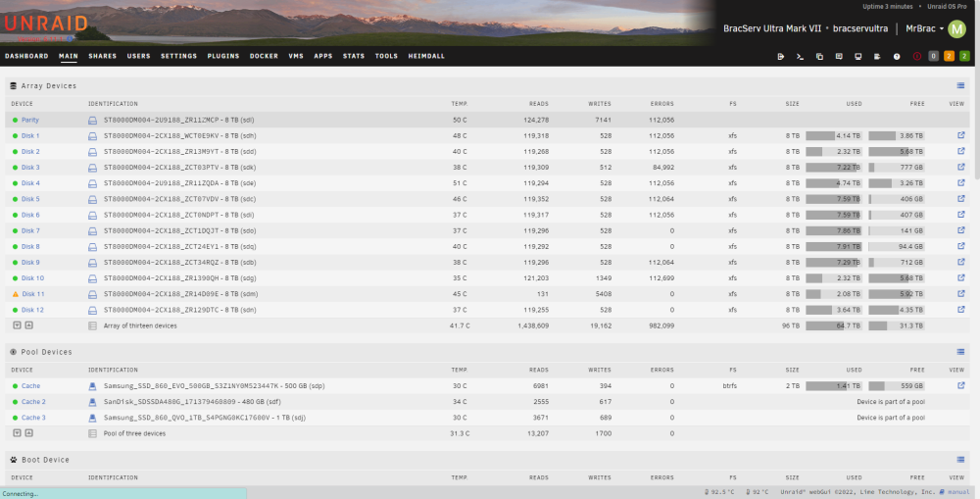Viewport: 980px width, 499px height.
Task: Open the Plugins tab
Action: [x=223, y=56]
